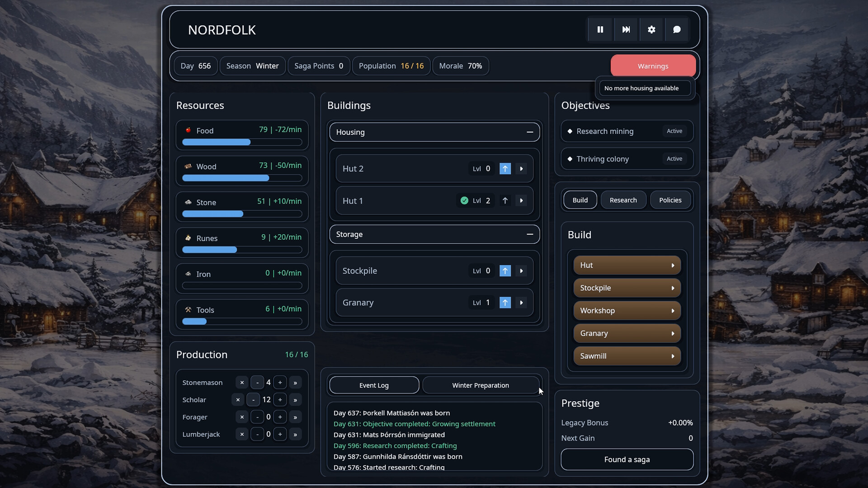Maximize Scholar workers with double arrow
Viewport: 868px width, 488px height.
click(x=295, y=400)
